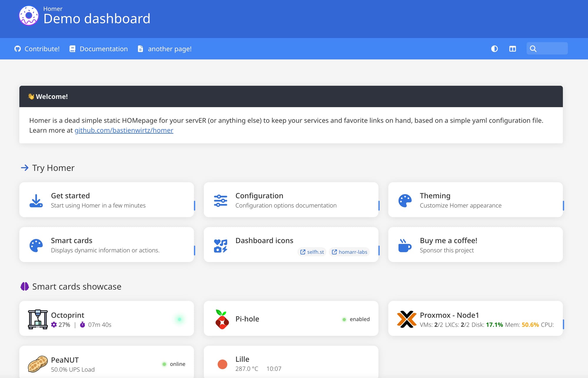Click the coffee mug icon

point(405,246)
